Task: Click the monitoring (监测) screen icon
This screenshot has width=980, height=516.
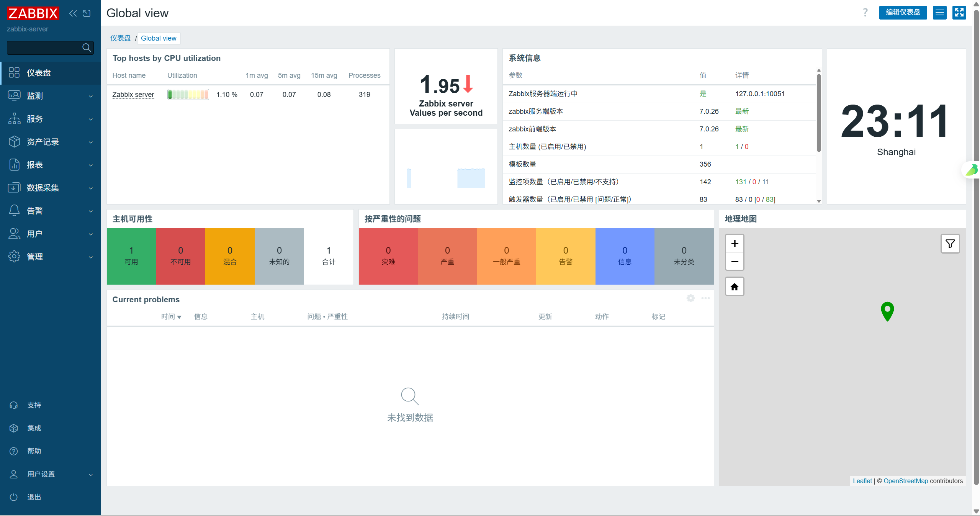Action: (14, 96)
